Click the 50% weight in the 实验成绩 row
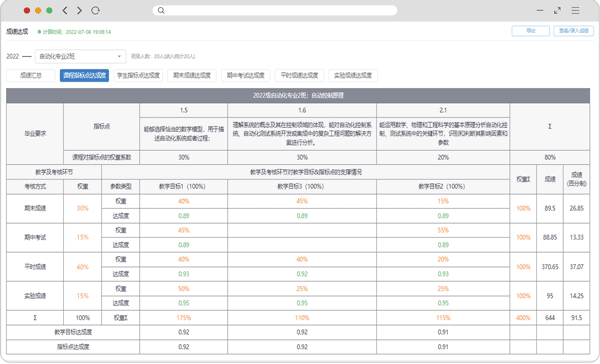The width and height of the screenshot is (600, 364). pos(184,289)
